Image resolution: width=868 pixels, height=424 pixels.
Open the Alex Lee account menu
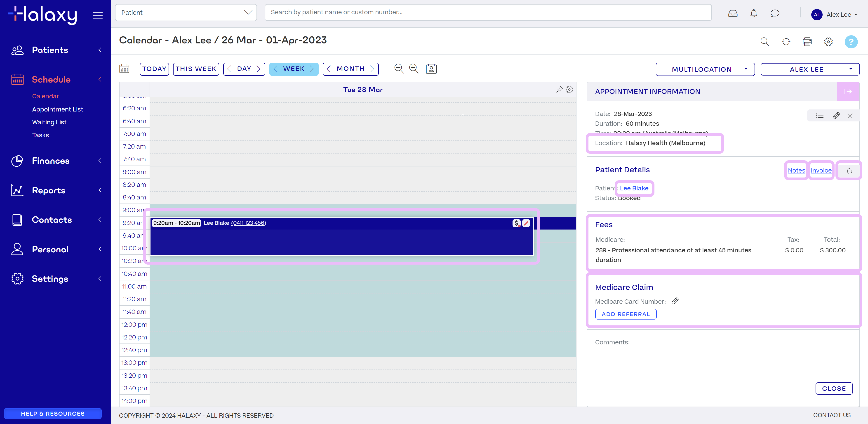841,14
